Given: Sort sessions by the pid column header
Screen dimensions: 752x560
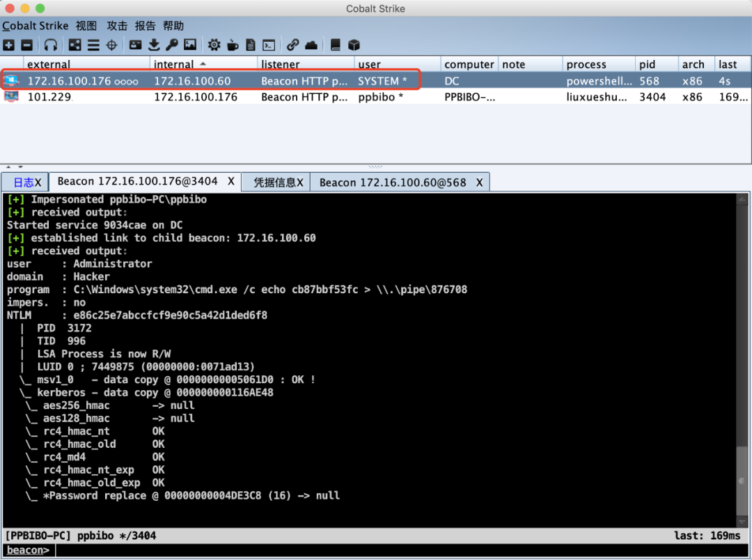Looking at the screenshot, I should coord(657,64).
